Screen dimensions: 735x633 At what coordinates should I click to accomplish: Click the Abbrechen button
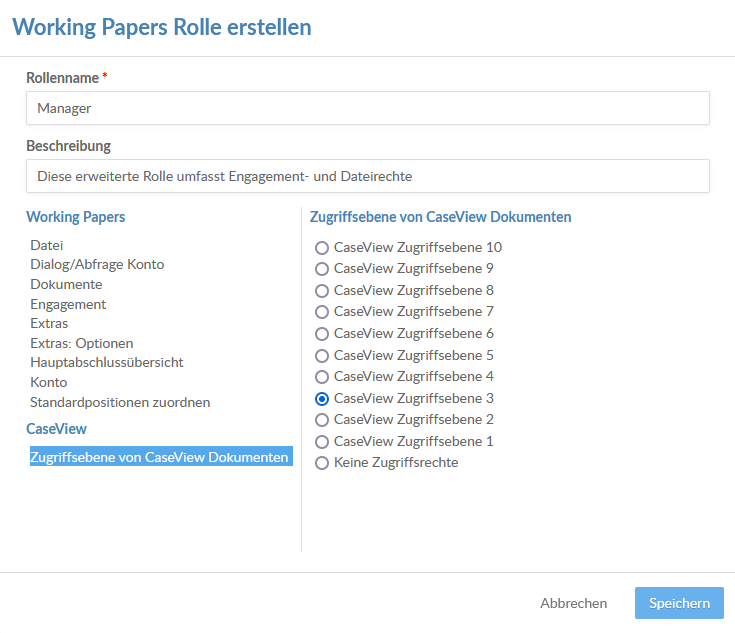[573, 603]
